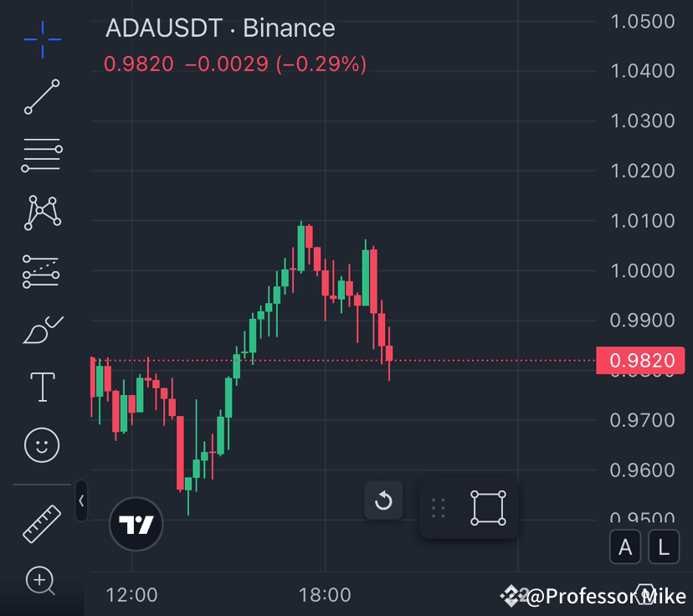Select the crosshair cursor tool
This screenshot has width=693, height=616.
41,38
